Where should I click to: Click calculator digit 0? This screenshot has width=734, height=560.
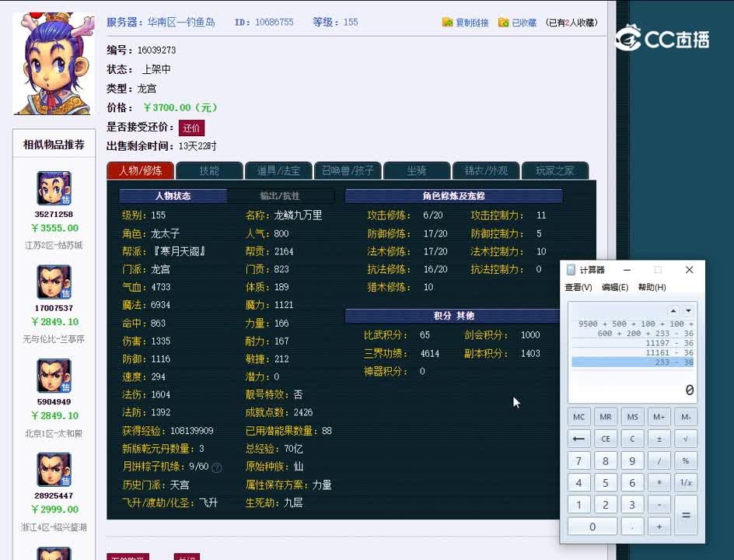[592, 527]
